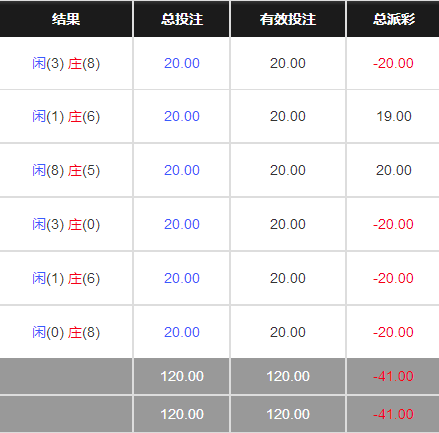Image resolution: width=439 pixels, height=433 pixels.
Task: Click the 总投注 column header
Action: (x=182, y=19)
